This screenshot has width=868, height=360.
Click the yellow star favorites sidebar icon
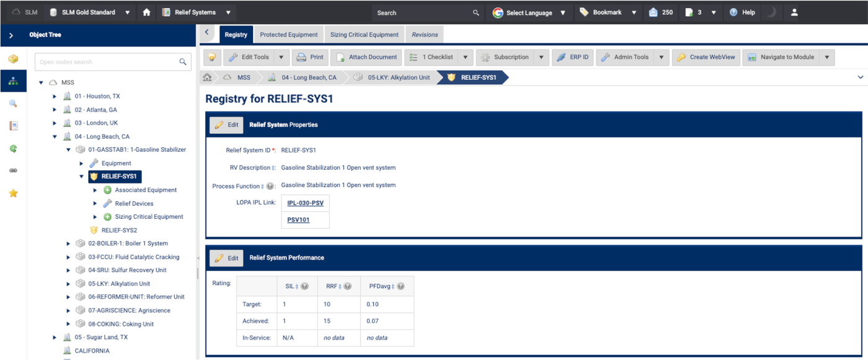click(x=13, y=193)
